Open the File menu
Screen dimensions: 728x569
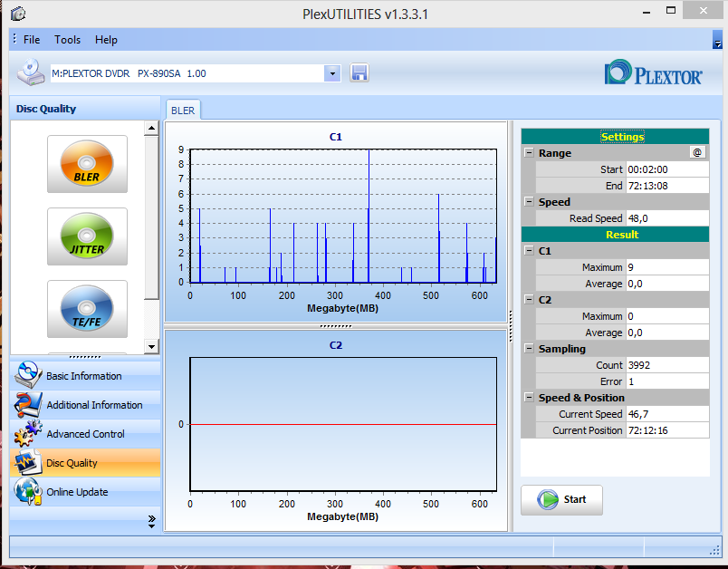pyautogui.click(x=32, y=40)
